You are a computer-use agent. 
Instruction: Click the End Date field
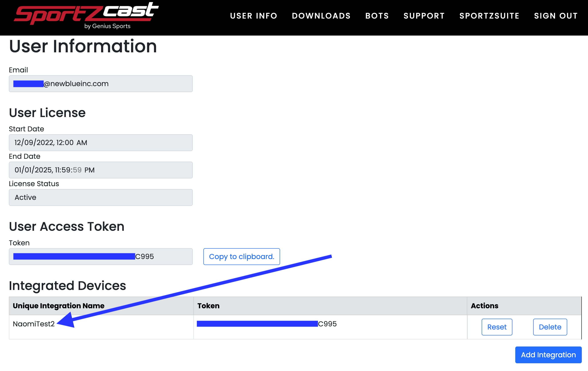(x=101, y=170)
